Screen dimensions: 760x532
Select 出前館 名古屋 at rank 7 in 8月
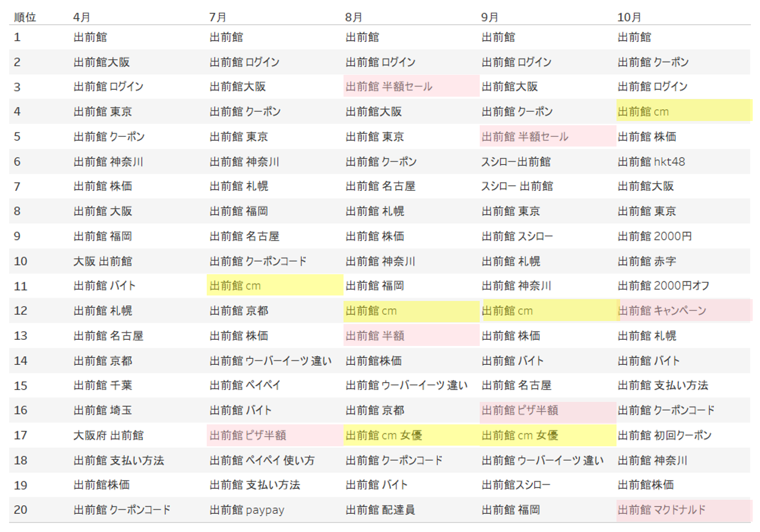[381, 187]
